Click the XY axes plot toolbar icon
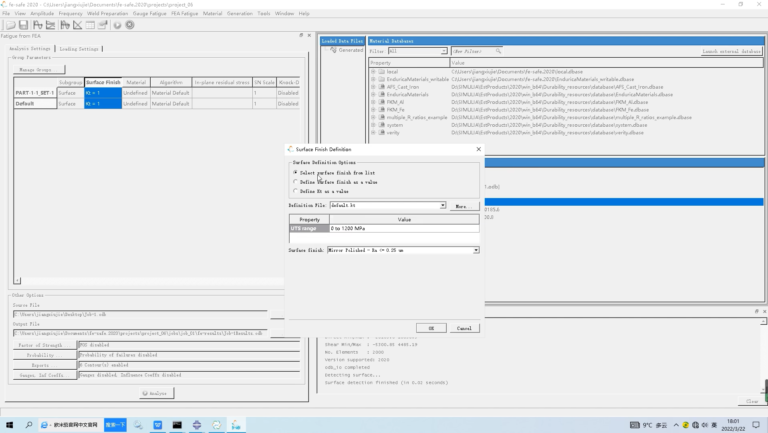This screenshot has width=768, height=433. point(77,25)
